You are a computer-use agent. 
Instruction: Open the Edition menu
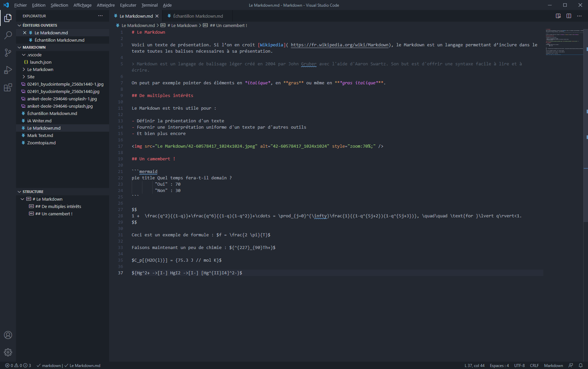(39, 5)
